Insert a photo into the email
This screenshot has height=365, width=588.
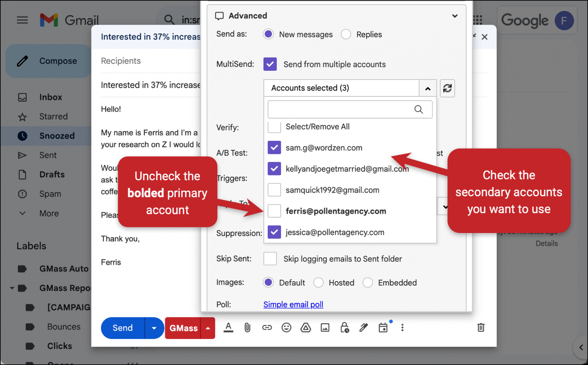(x=325, y=328)
